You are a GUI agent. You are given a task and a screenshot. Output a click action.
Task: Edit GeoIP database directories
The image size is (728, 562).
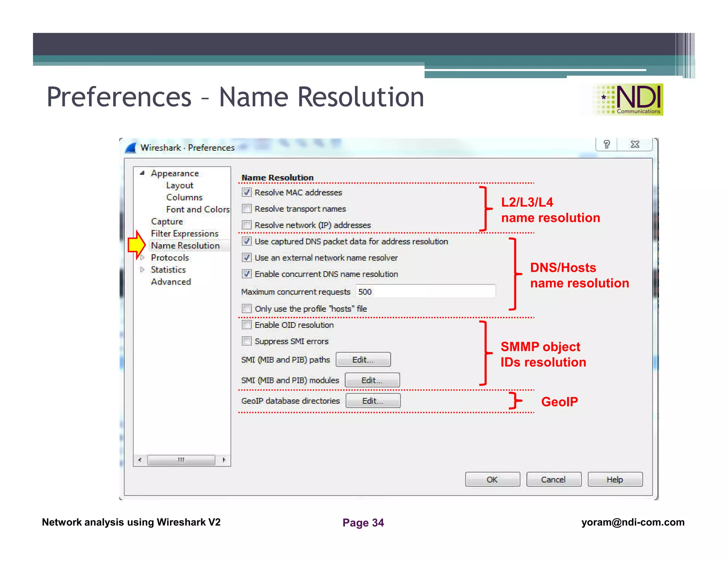[x=373, y=401]
